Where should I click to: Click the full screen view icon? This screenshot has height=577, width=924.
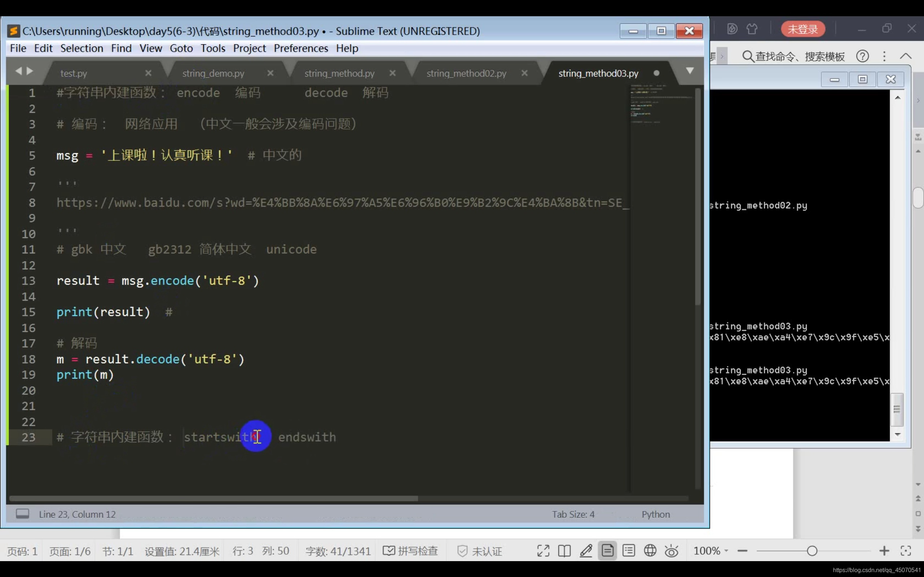(543, 551)
